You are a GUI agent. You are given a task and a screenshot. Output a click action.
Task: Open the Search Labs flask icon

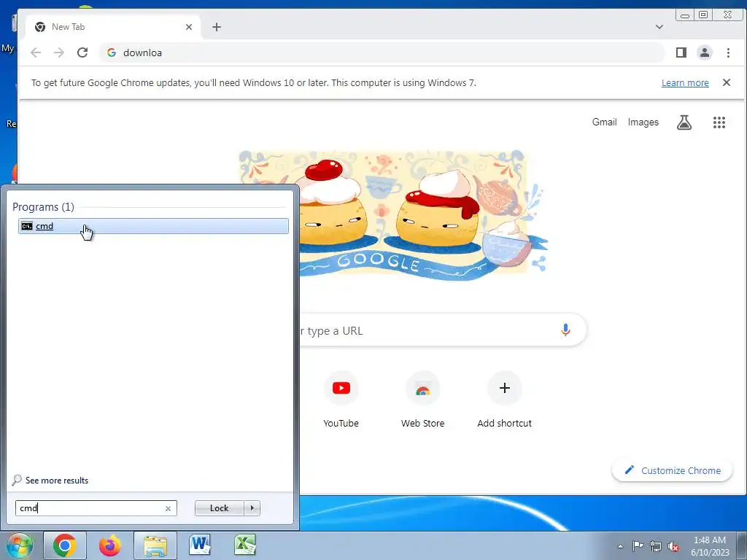click(x=684, y=122)
